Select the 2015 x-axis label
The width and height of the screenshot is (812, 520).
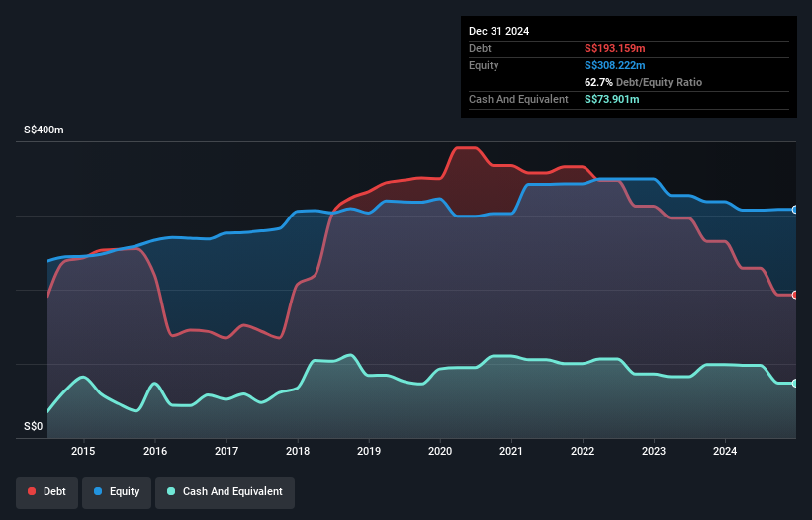pos(83,451)
